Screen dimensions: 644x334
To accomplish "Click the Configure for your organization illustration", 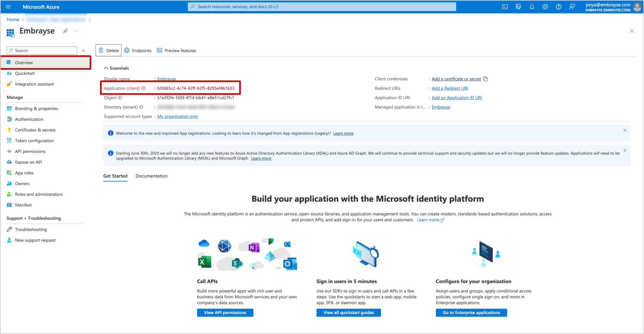I will coord(486,254).
